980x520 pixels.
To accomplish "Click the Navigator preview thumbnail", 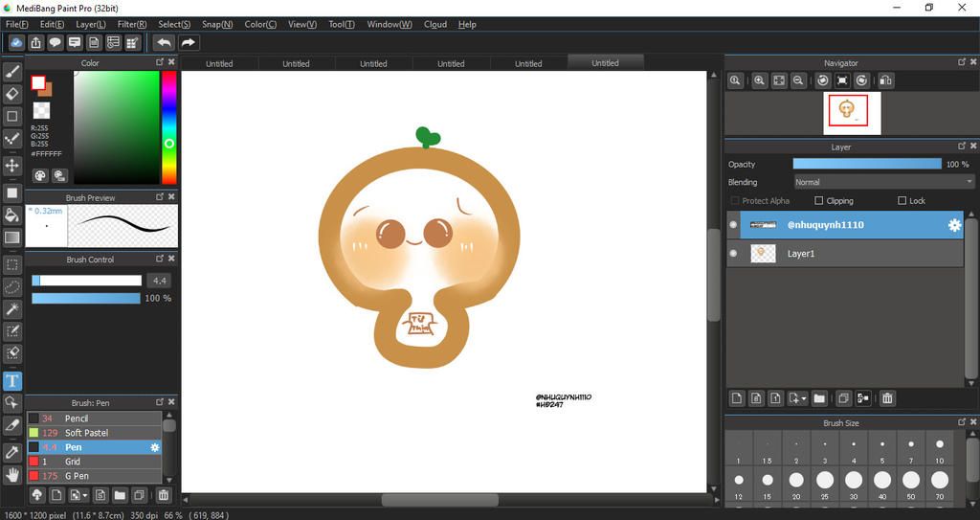I will [x=852, y=113].
